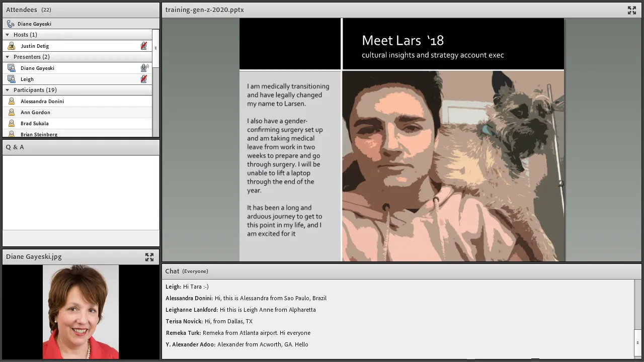The width and height of the screenshot is (644, 362).
Task: Select Brad Sukala in participants
Action: point(77,123)
